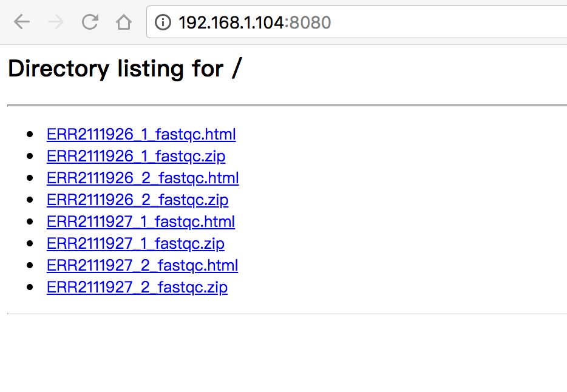Download ERR2111926_2_fastqc.zip archive
The width and height of the screenshot is (567, 392).
[137, 200]
